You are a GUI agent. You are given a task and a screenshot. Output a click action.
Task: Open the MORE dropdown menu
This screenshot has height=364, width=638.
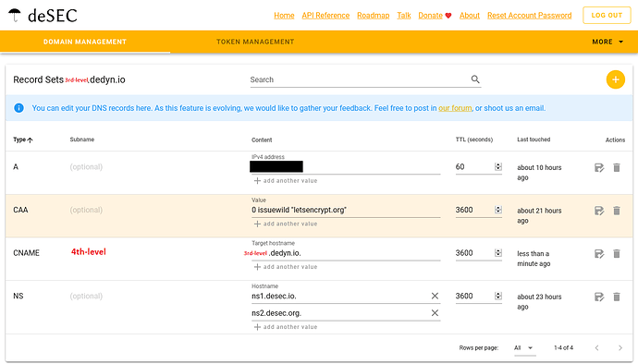tap(607, 42)
